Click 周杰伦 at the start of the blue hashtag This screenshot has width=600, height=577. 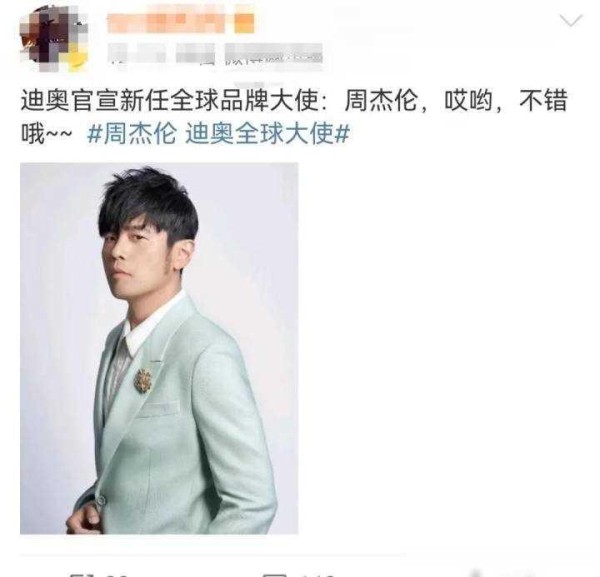tap(140, 134)
